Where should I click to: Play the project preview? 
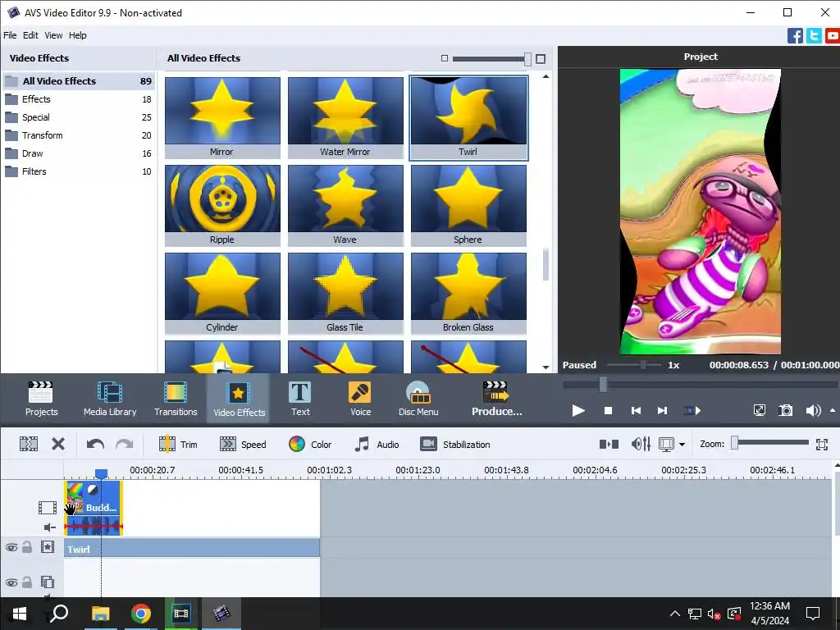(x=578, y=411)
